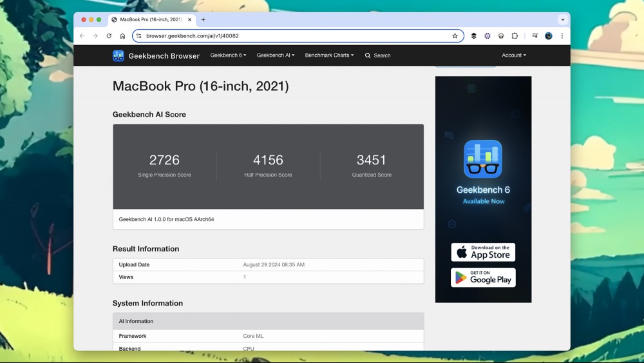Focus the address bar URL field

(x=298, y=35)
